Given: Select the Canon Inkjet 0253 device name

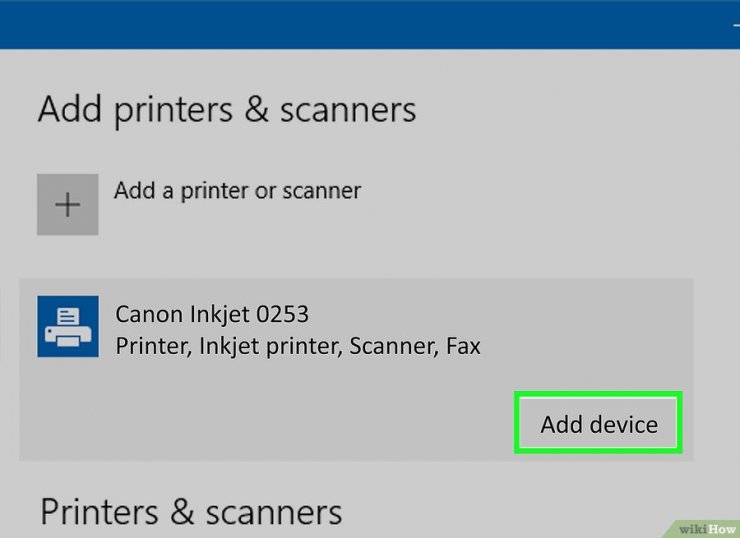Looking at the screenshot, I should (x=212, y=314).
